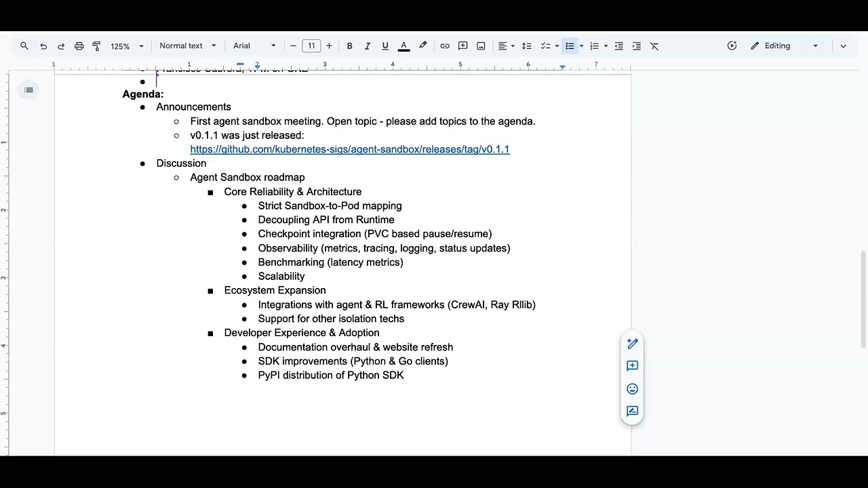Click the "Announcements" bullet text

pos(193,107)
